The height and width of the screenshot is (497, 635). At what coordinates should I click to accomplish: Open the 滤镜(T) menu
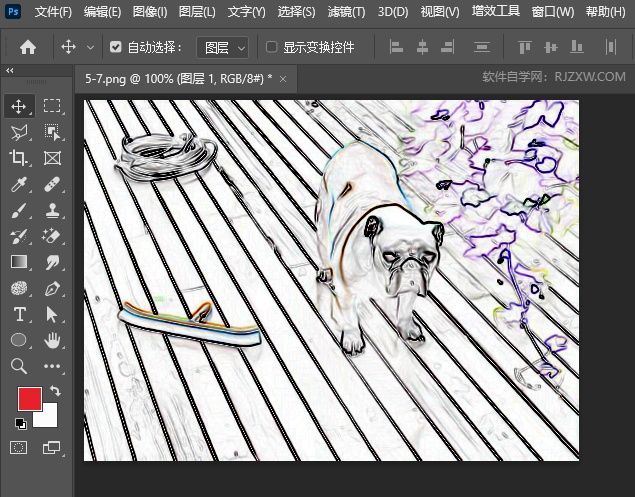coord(346,12)
